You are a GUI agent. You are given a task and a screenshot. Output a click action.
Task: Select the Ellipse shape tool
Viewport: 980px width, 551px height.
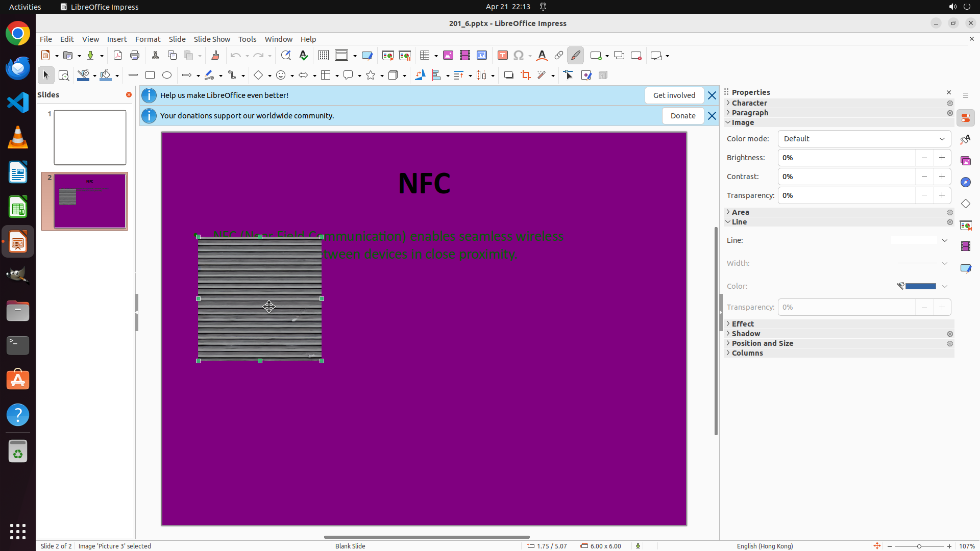167,76
